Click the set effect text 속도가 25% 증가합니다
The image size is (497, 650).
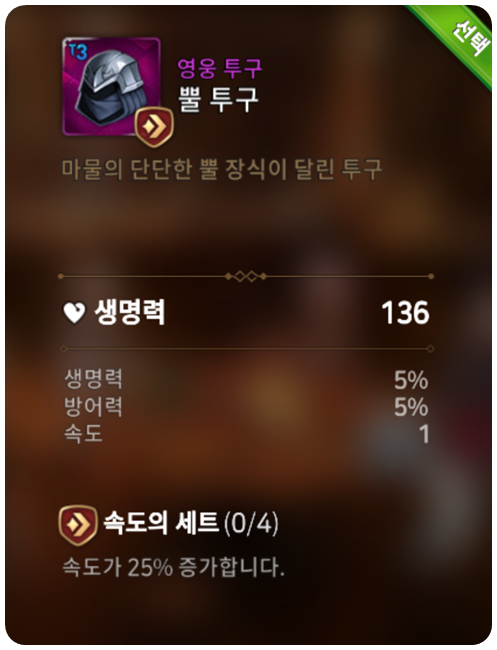[x=173, y=567]
